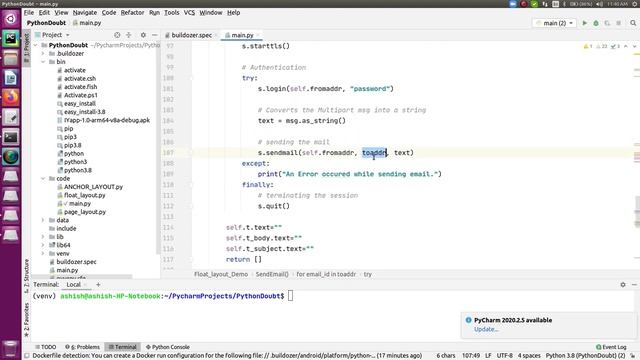Open ANCHOR_LAYOUT.py in project tree
640x360 pixels.
point(93,187)
